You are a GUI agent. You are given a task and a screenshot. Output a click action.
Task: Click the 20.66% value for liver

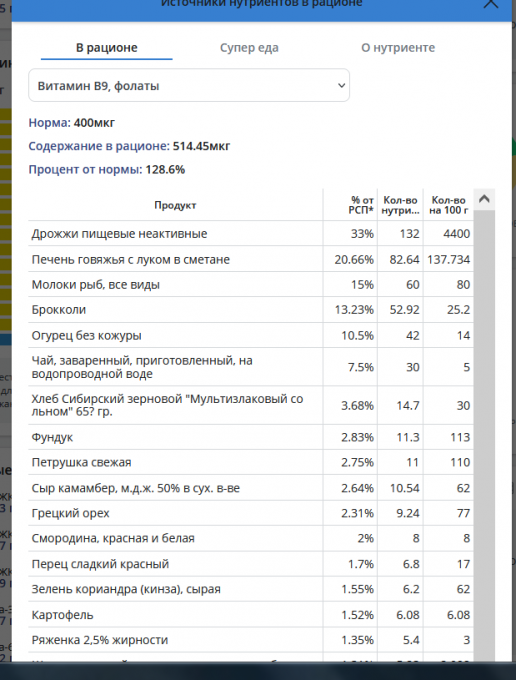[x=354, y=259]
